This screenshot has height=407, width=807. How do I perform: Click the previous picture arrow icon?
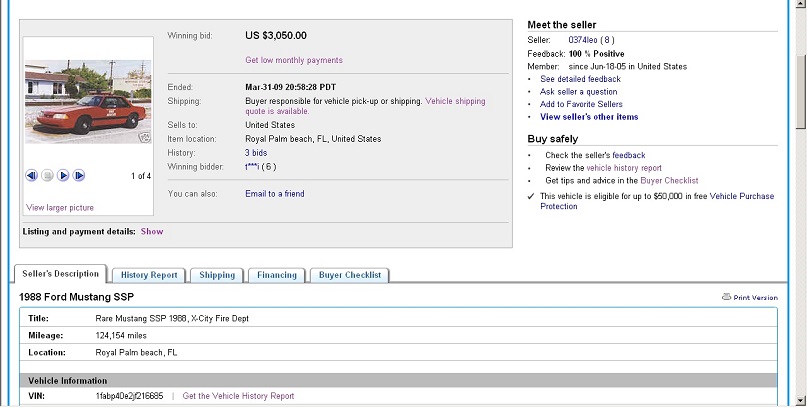[31, 175]
